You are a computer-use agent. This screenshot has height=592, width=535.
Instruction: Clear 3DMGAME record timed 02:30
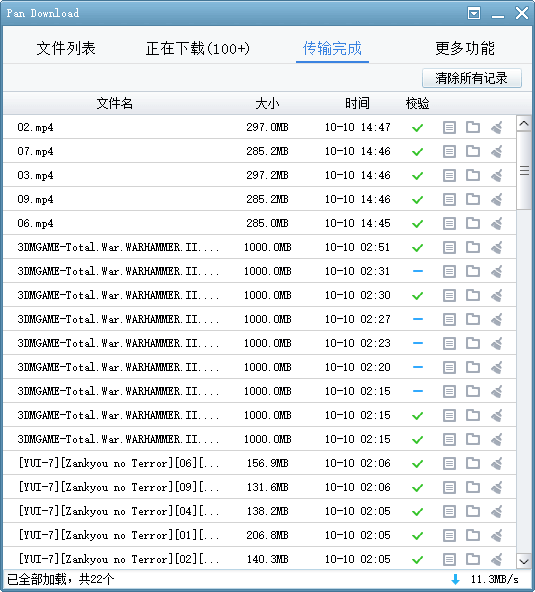pyautogui.click(x=497, y=296)
